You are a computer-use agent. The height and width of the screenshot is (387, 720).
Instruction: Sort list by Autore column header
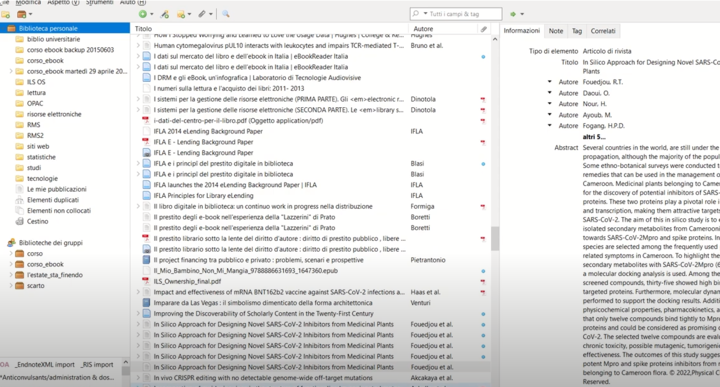[443, 28]
